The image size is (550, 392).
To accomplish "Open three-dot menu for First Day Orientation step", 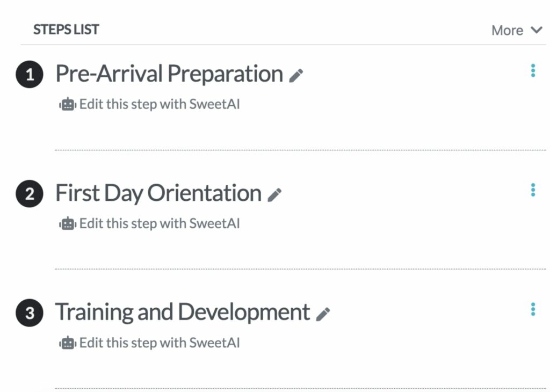I will tap(533, 190).
